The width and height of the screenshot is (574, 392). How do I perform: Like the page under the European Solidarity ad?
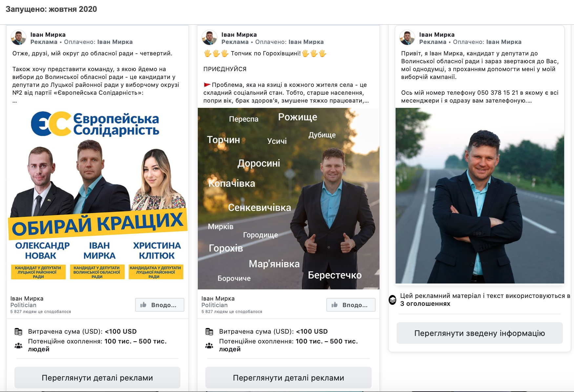160,305
